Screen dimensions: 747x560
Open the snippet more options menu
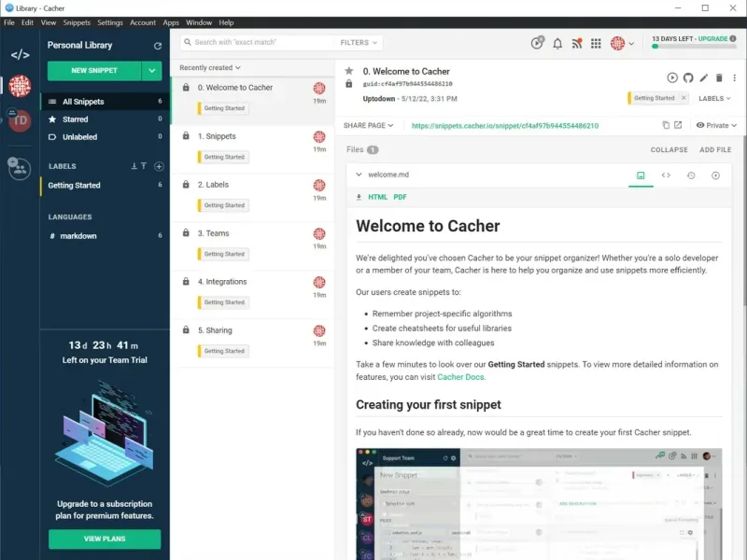point(735,77)
